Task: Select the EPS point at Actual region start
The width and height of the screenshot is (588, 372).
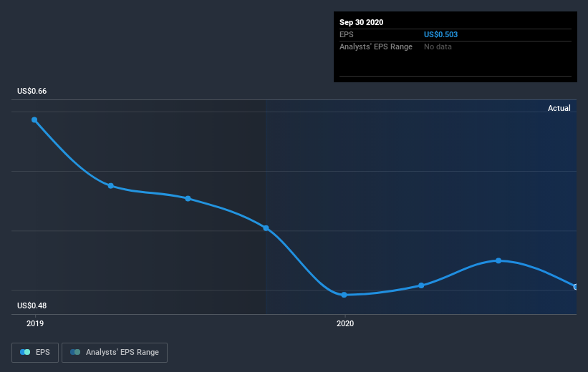Action: (x=266, y=228)
